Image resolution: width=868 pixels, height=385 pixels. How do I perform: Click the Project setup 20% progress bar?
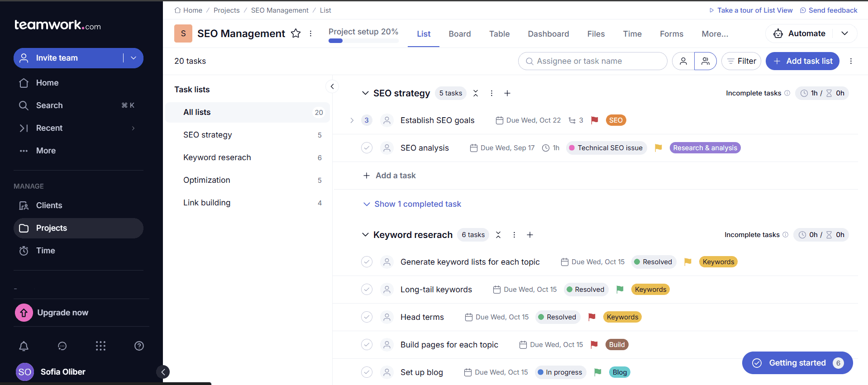[x=363, y=40]
